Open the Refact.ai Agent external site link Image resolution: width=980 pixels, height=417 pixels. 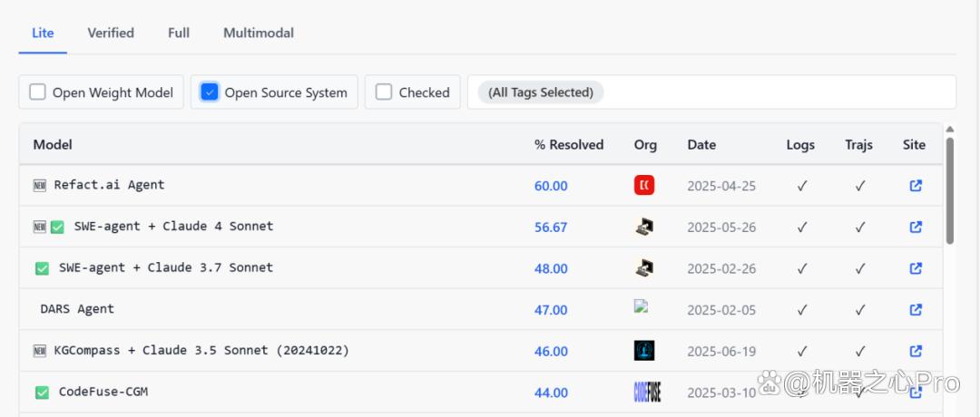(916, 186)
